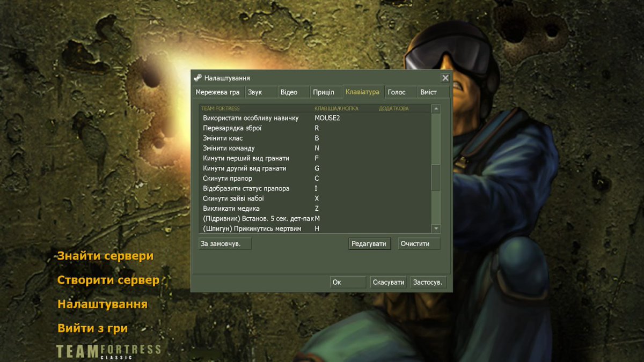
Task: Open the Відео tab
Action: [294, 92]
